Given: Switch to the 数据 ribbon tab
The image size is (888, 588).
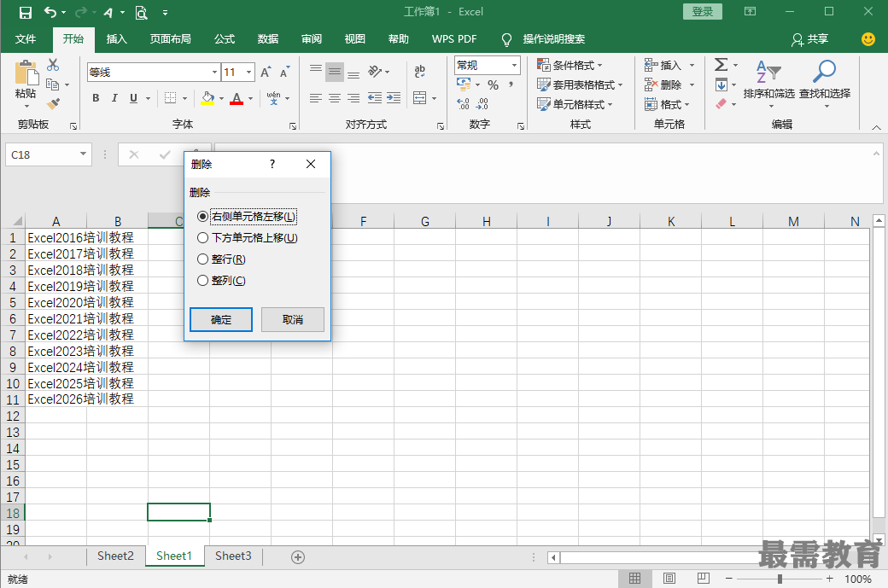Looking at the screenshot, I should (x=268, y=39).
